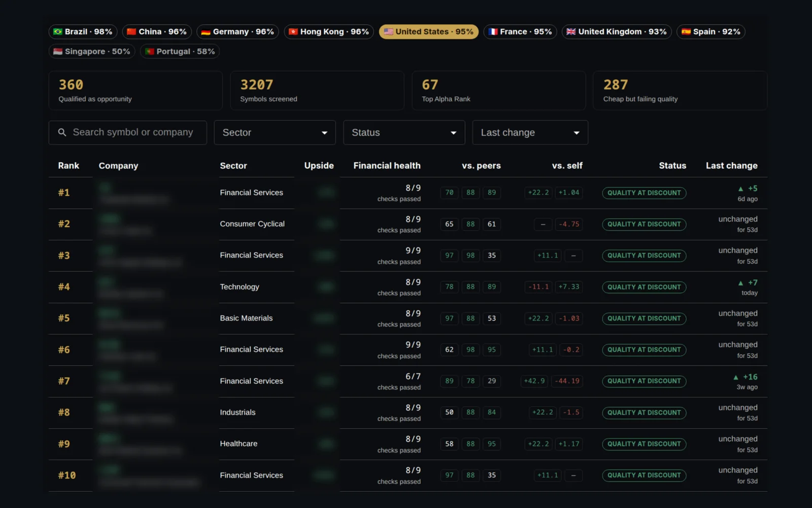Viewport: 812px width, 508px height.
Task: Open the Singapore 50% market
Action: [92, 51]
